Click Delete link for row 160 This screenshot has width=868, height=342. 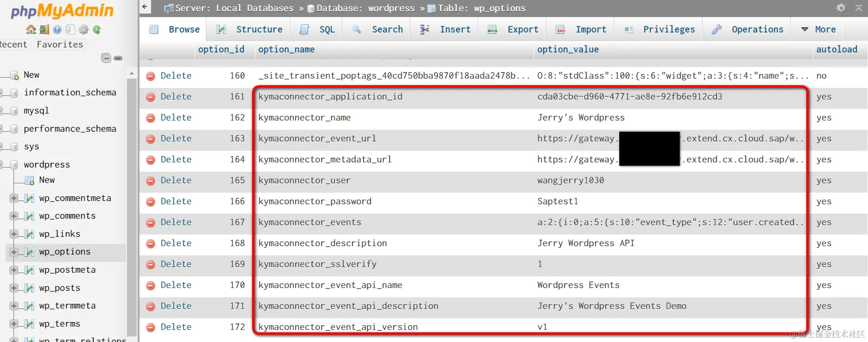[x=176, y=76]
